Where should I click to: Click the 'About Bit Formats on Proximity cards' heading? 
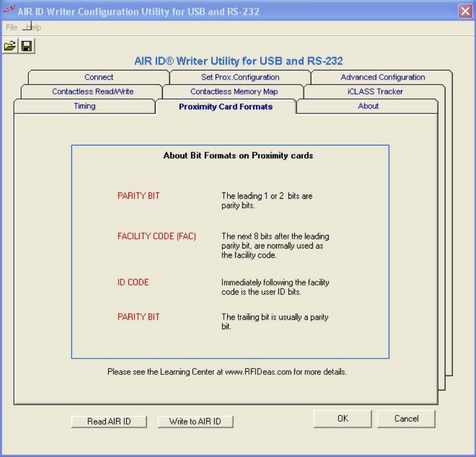(x=238, y=156)
